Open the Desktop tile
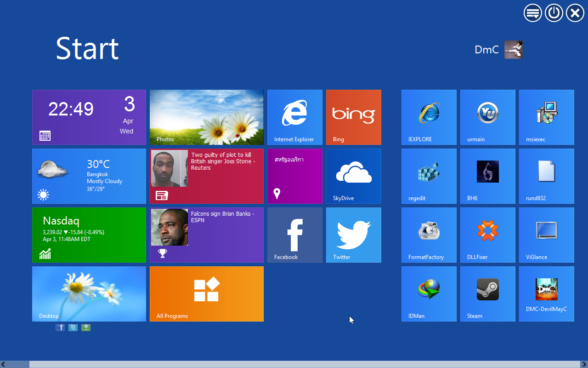Image resolution: width=588 pixels, height=368 pixels. tap(89, 294)
